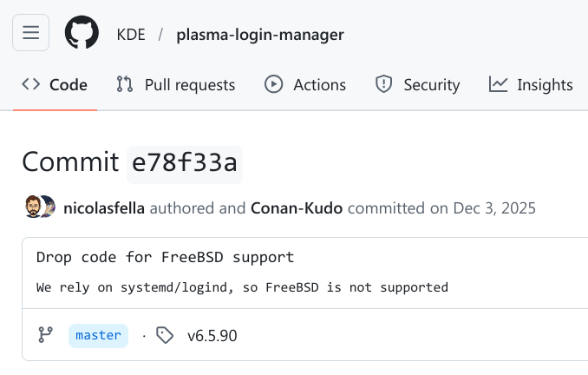The image size is (588, 375).
Task: Click the "Drop code for FreeBSD support" title
Action: click(165, 258)
